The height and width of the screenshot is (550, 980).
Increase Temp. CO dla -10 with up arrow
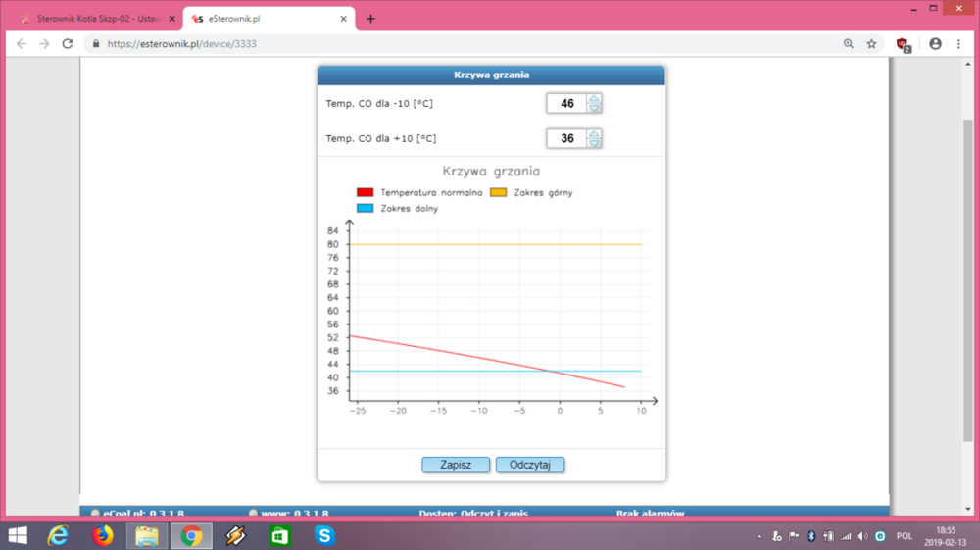click(594, 98)
